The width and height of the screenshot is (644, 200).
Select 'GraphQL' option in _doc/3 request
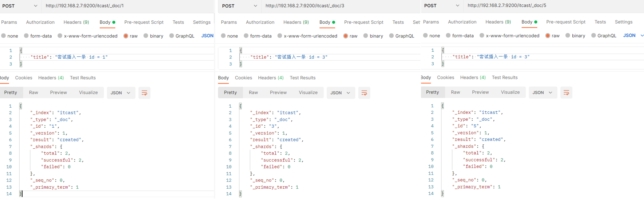(x=402, y=36)
